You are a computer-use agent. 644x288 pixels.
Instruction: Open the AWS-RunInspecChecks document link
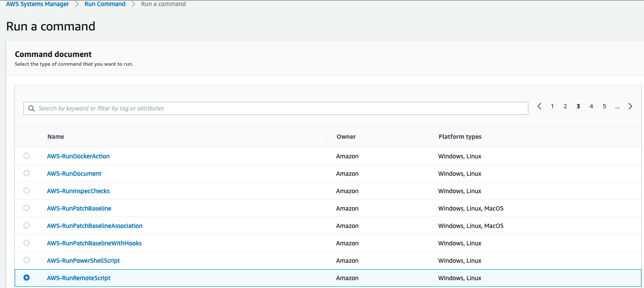point(78,191)
